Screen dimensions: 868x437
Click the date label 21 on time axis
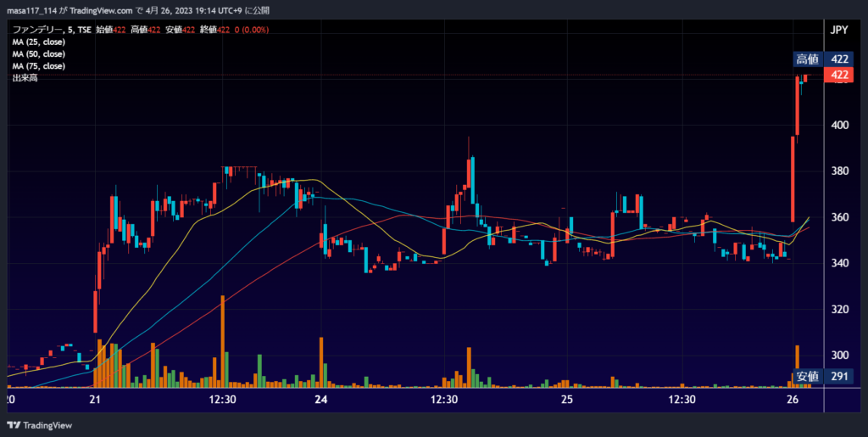point(95,400)
